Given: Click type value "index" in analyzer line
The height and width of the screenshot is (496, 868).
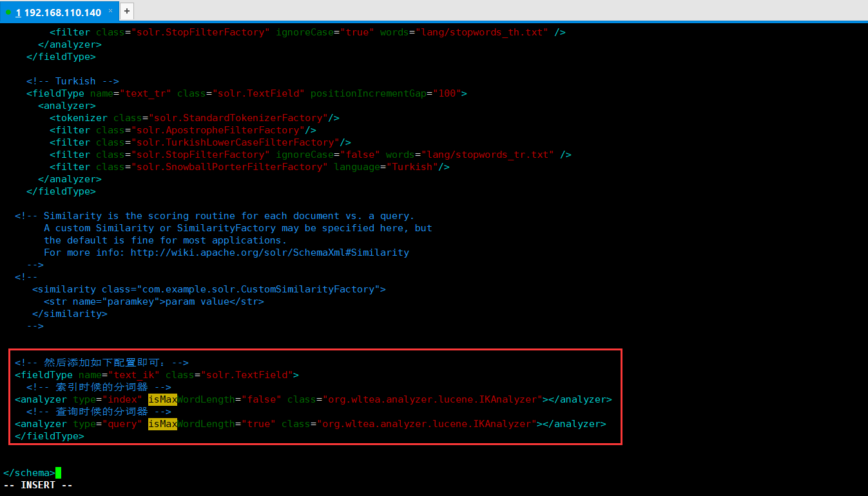Looking at the screenshot, I should tap(122, 399).
